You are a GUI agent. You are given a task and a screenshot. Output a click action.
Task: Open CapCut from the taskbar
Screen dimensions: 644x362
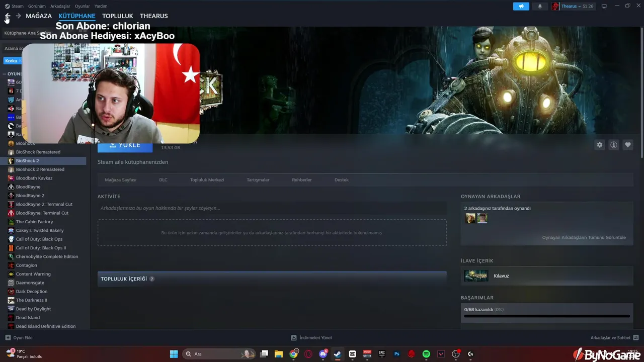point(352,354)
